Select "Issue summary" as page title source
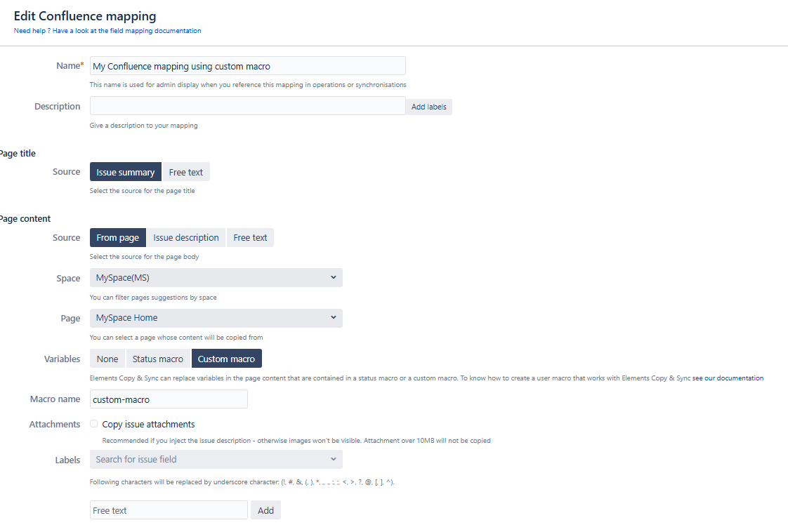Viewport: 788px width, 532px height. 125,171
